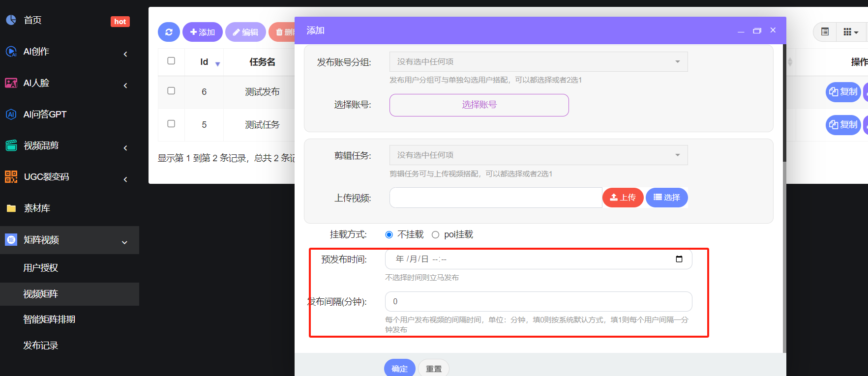Tick the select-all checkbox in table header

[x=171, y=61]
